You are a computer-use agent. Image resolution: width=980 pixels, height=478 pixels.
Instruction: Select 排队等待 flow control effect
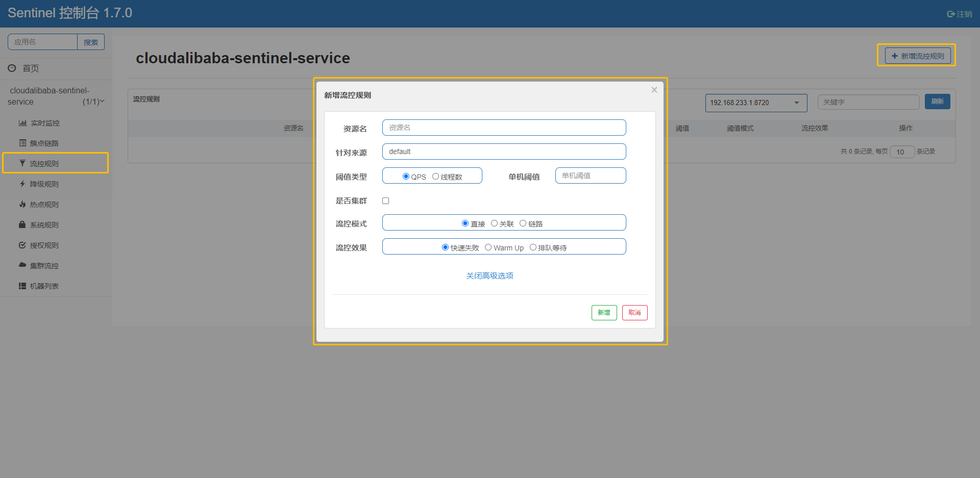click(533, 247)
